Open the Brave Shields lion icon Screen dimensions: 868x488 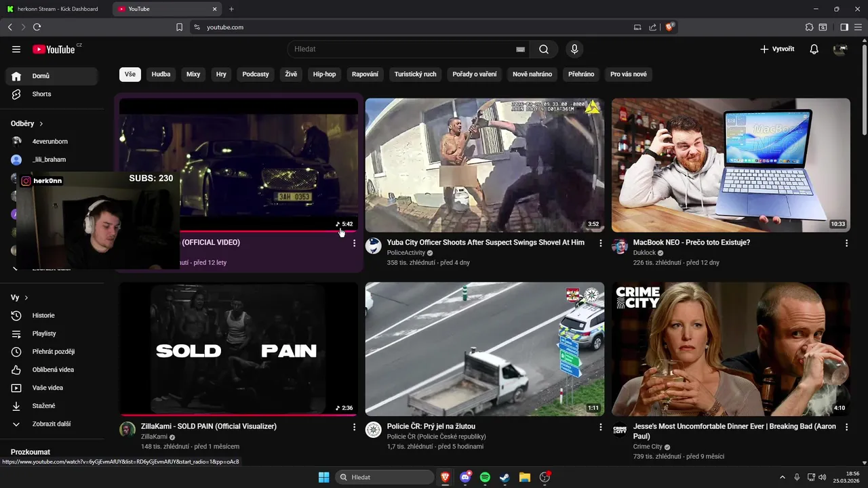pyautogui.click(x=670, y=27)
